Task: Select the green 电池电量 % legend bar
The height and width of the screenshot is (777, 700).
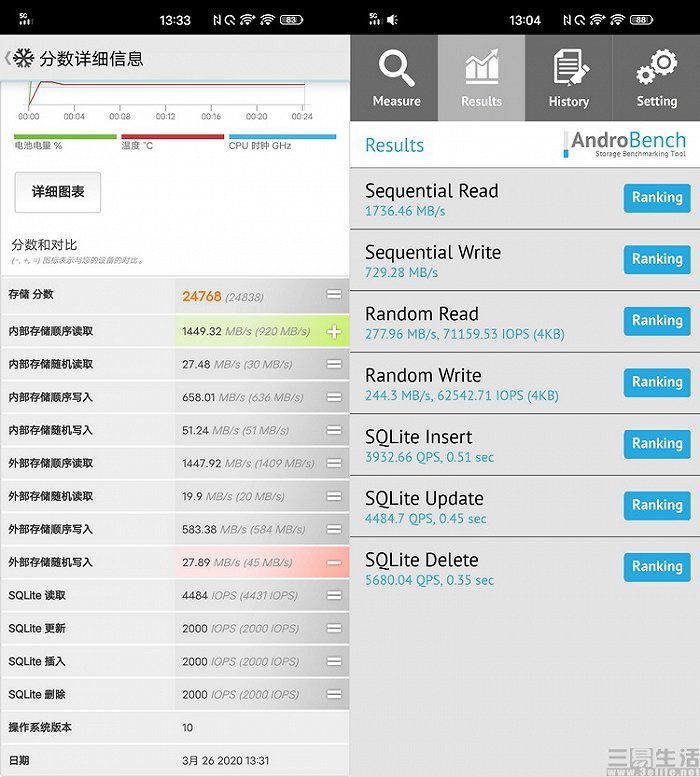Action: tap(65, 137)
